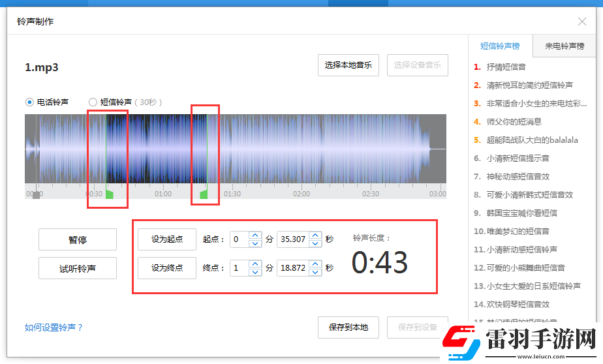Click 选择本地音乐 button

[x=348, y=65]
